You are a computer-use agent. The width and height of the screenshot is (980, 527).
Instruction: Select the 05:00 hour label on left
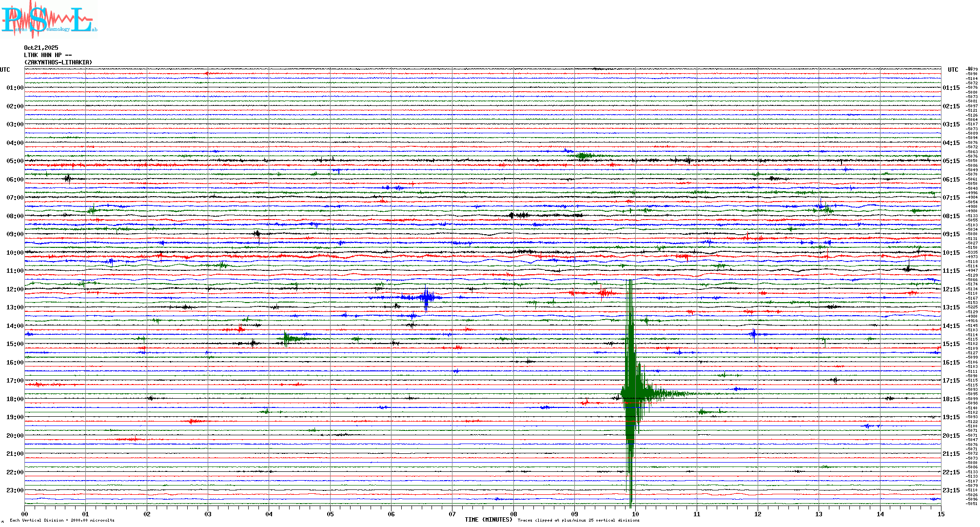click(15, 161)
